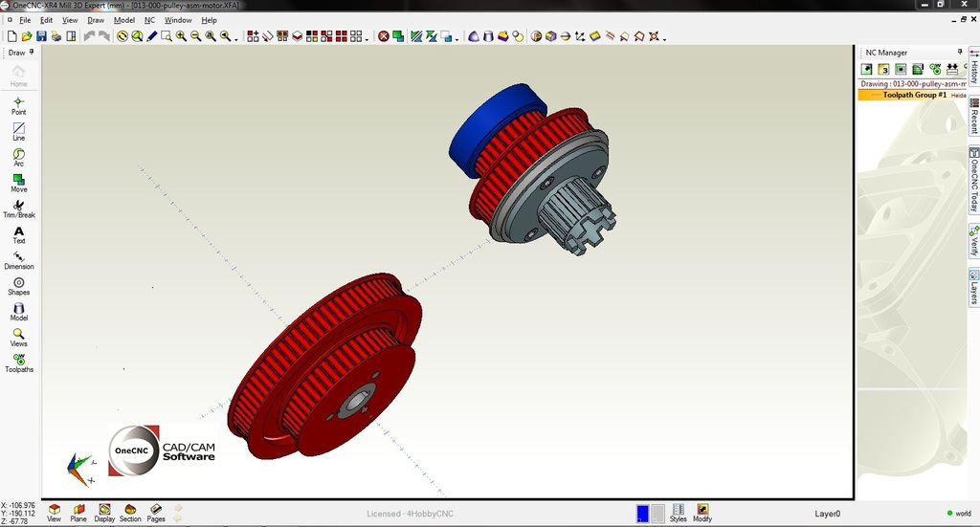Switch to the Layers side tab

coord(973,287)
